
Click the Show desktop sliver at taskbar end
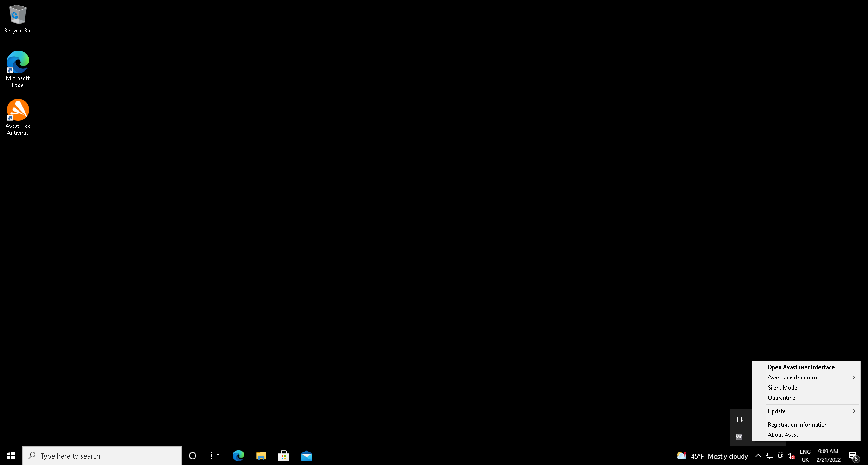point(867,456)
